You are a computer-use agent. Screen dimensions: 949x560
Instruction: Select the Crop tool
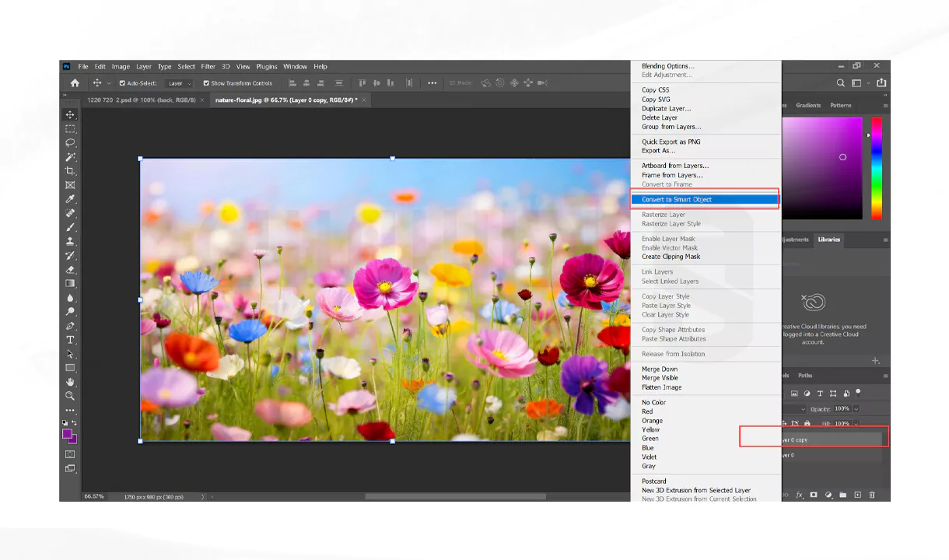click(70, 171)
